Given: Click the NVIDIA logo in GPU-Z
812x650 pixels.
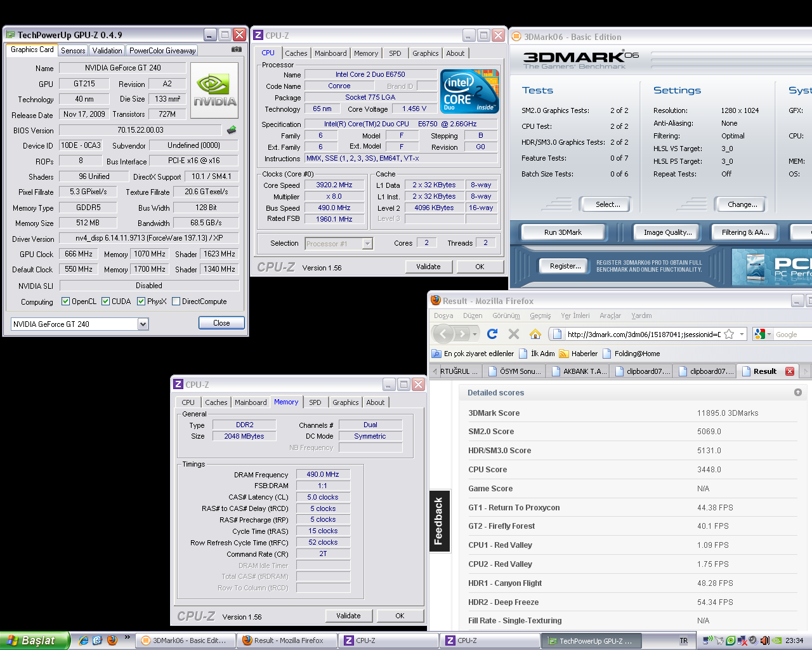Looking at the screenshot, I should coord(214,90).
